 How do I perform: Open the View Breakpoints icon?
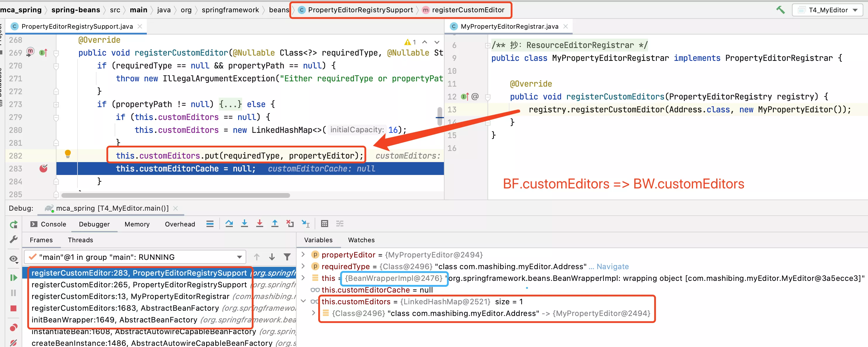(x=13, y=327)
